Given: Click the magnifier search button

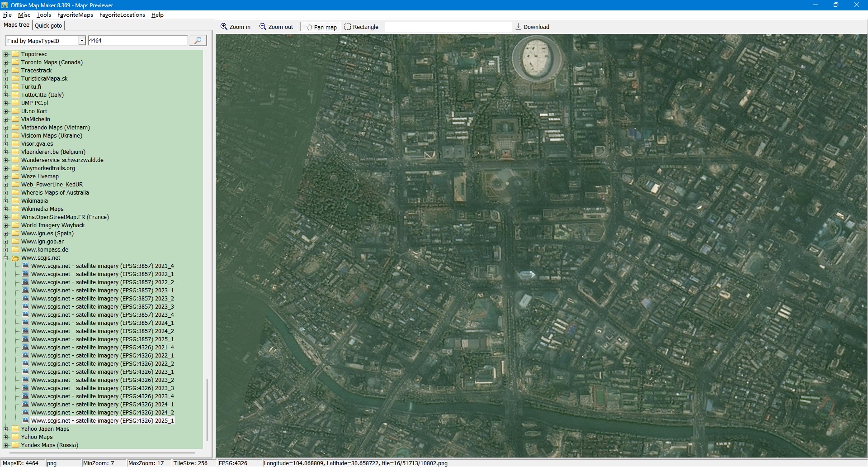Looking at the screenshot, I should point(198,41).
